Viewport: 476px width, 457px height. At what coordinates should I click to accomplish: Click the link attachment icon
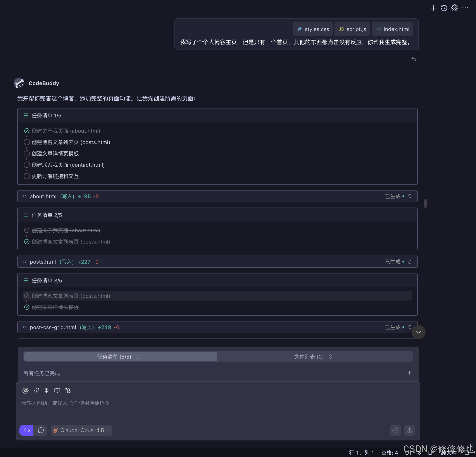tap(36, 390)
